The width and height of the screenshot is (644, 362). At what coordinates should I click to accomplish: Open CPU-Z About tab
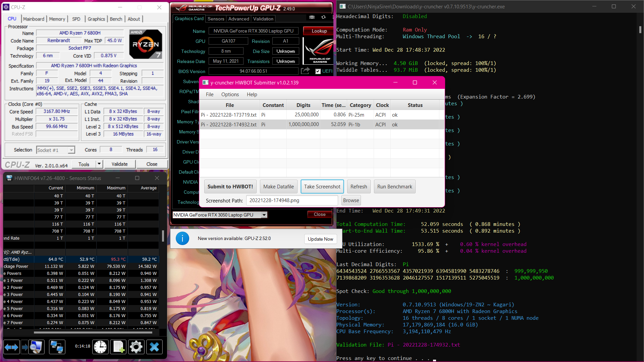click(x=134, y=19)
